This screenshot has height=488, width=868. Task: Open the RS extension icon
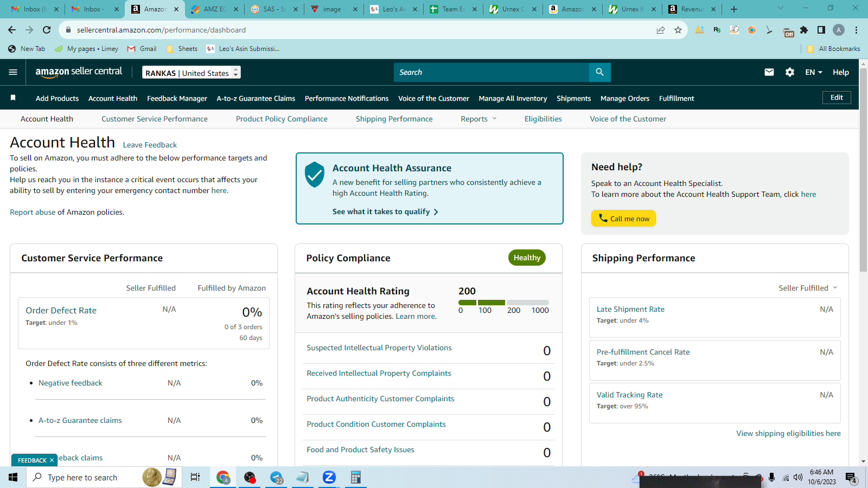(x=717, y=30)
